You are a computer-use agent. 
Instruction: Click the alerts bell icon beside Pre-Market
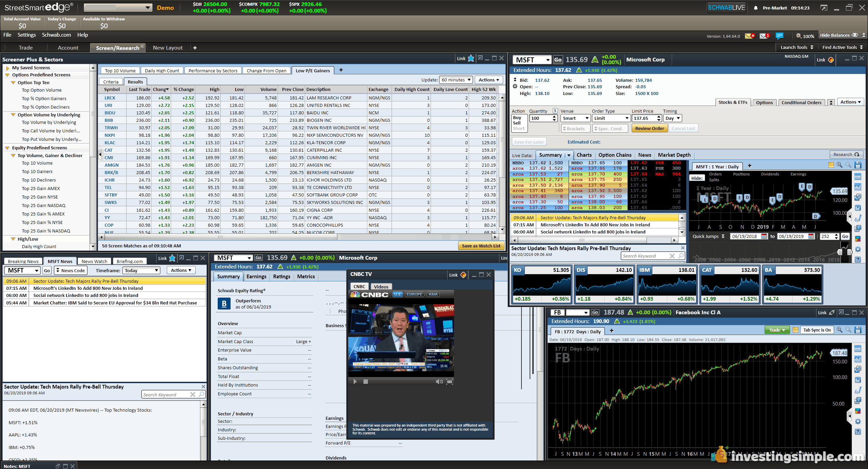755,8
